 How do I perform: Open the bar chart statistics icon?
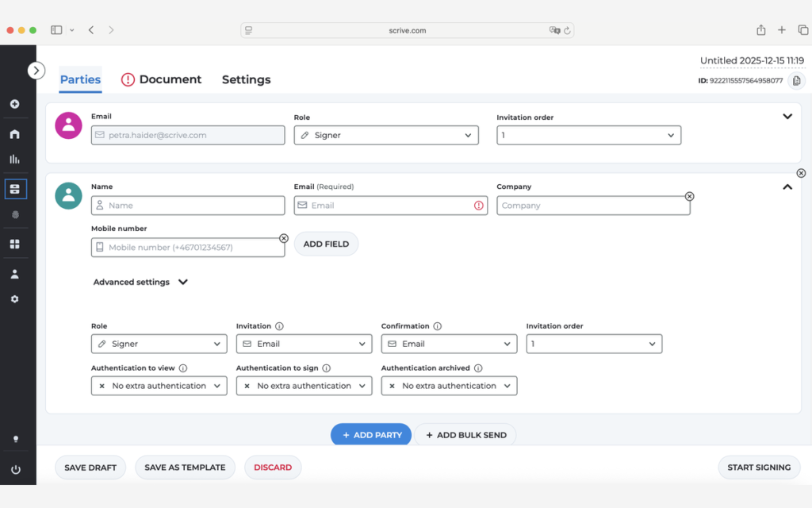(x=14, y=159)
